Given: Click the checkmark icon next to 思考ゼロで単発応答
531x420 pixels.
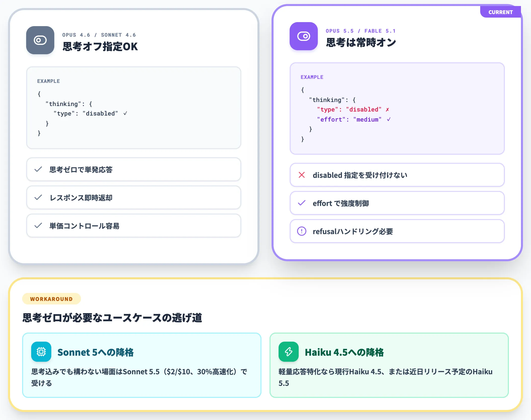Looking at the screenshot, I should pyautogui.click(x=38, y=169).
